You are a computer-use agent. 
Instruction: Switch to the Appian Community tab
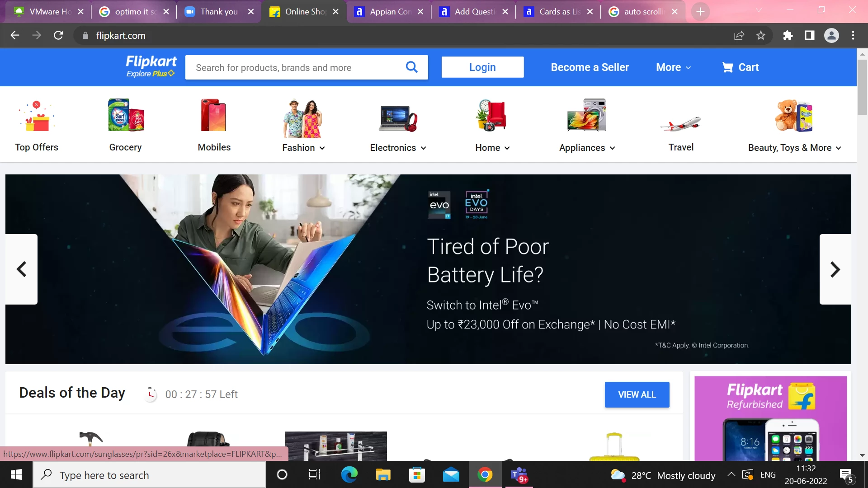[x=389, y=12]
